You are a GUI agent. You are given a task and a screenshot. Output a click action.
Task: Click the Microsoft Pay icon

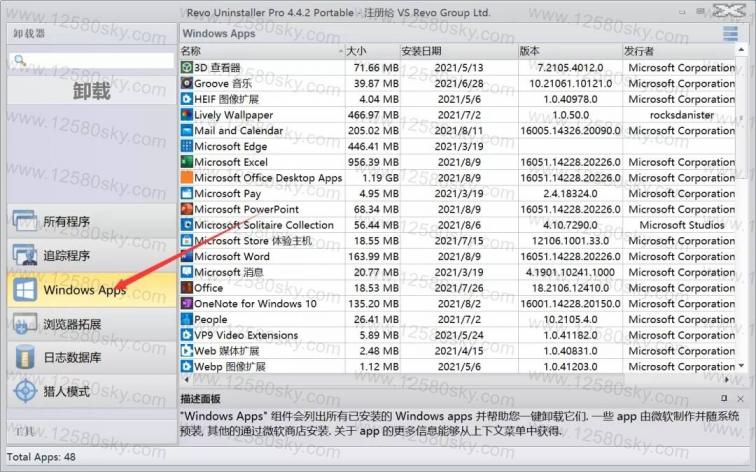click(187, 193)
